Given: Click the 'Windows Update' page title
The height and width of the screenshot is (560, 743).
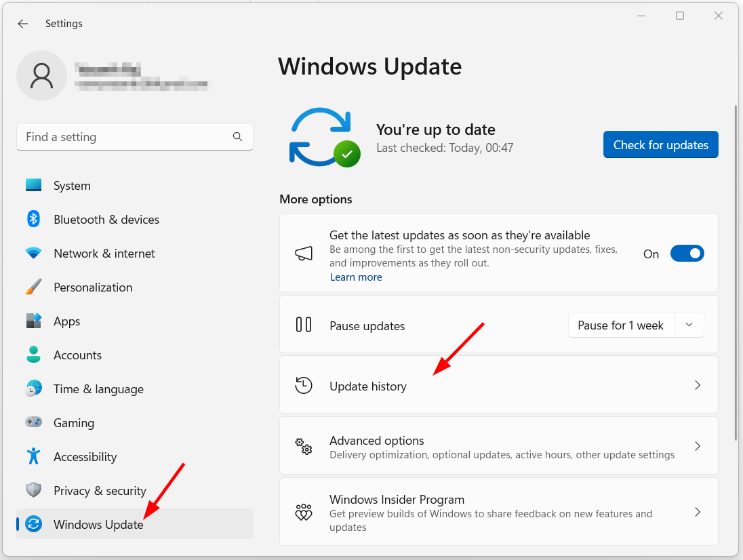Looking at the screenshot, I should click(x=369, y=66).
